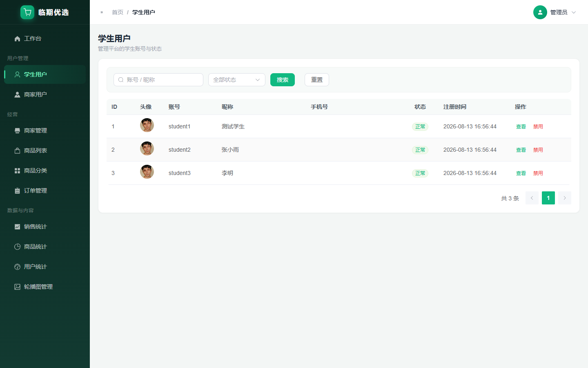The width and height of the screenshot is (588, 368).
Task: Click the 重置 reset button
Action: click(317, 80)
